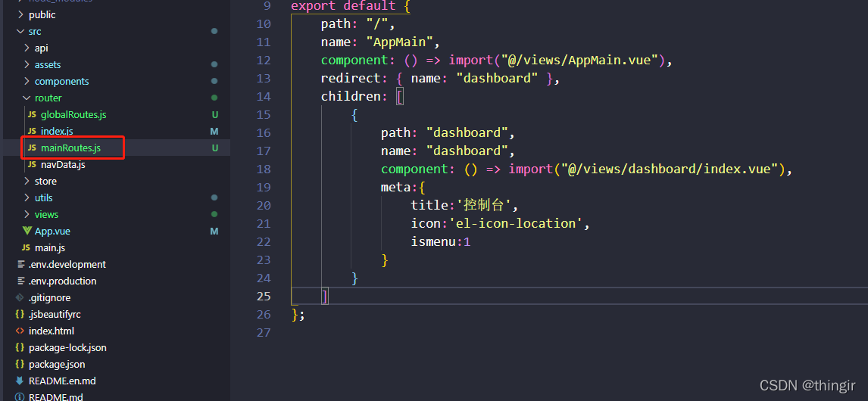
Task: Click the M status badge of App.vue
Action: click(214, 231)
